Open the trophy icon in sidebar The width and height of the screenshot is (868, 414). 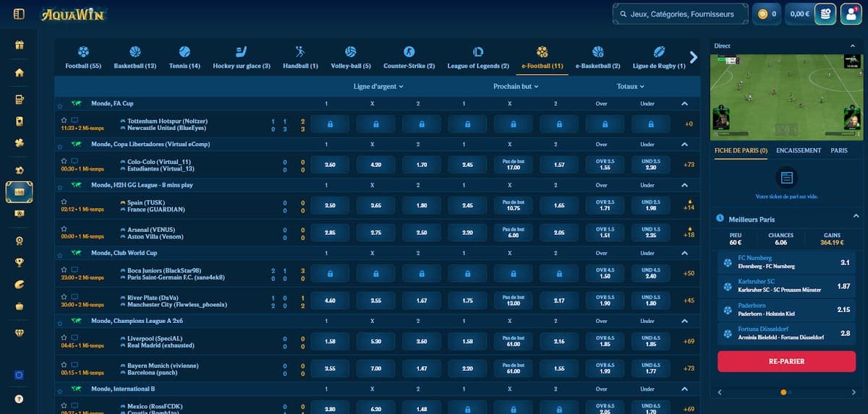pyautogui.click(x=20, y=262)
